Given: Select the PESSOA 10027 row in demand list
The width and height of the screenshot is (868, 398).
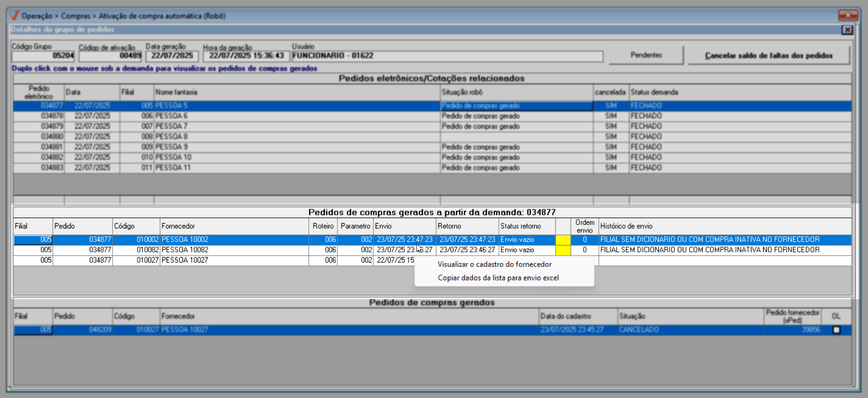Looking at the screenshot, I should click(234, 260).
